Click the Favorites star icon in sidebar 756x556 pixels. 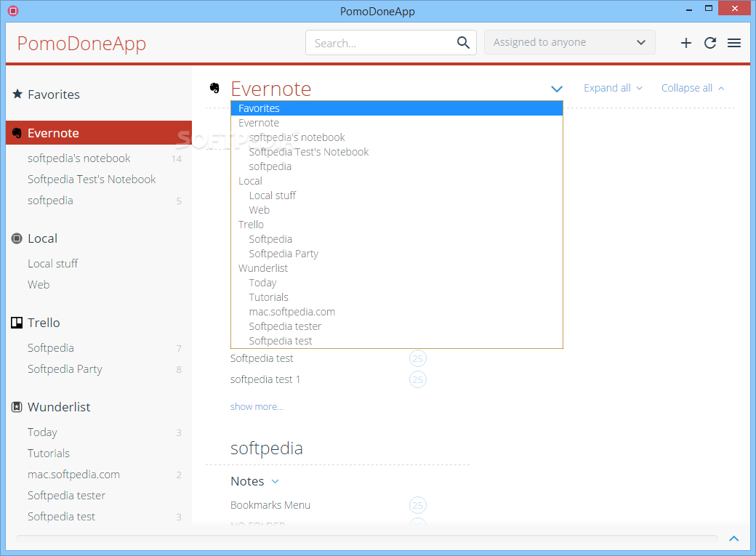click(17, 94)
